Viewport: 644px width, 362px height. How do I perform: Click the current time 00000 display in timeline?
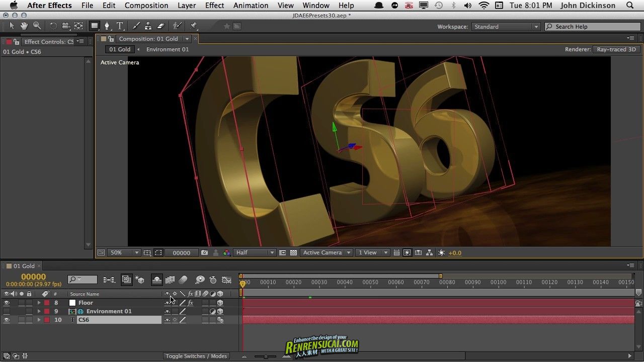click(x=33, y=277)
